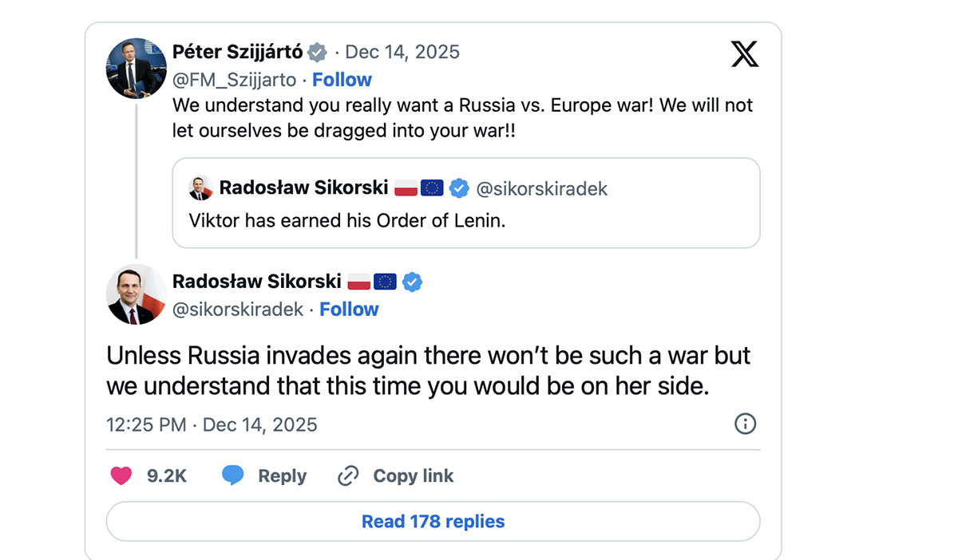Click the Reply text label
This screenshot has height=560, width=958.
tap(282, 476)
